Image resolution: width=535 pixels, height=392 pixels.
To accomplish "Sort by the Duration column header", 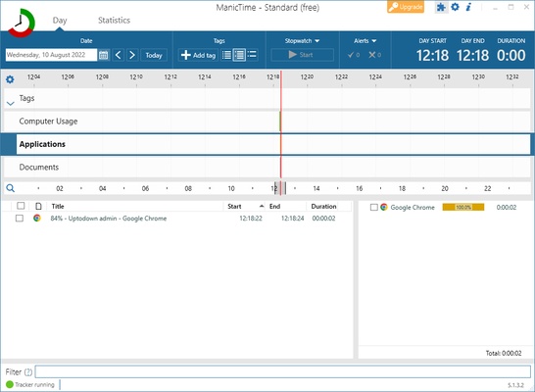I will point(323,206).
